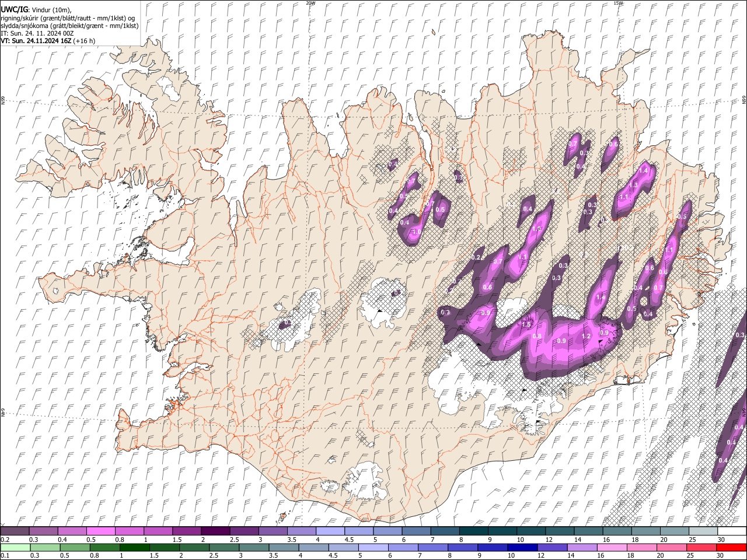
Task: Click the '20W' longitude label
Action: (310, 3)
